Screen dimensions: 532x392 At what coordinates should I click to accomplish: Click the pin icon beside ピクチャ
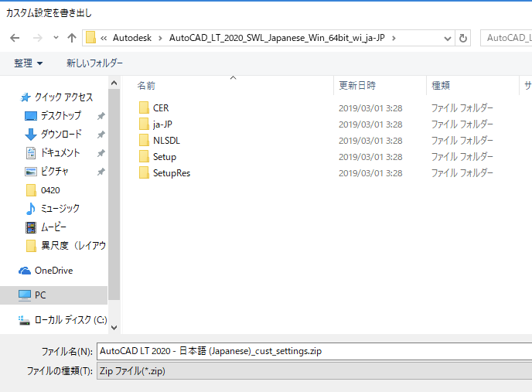[101, 172]
